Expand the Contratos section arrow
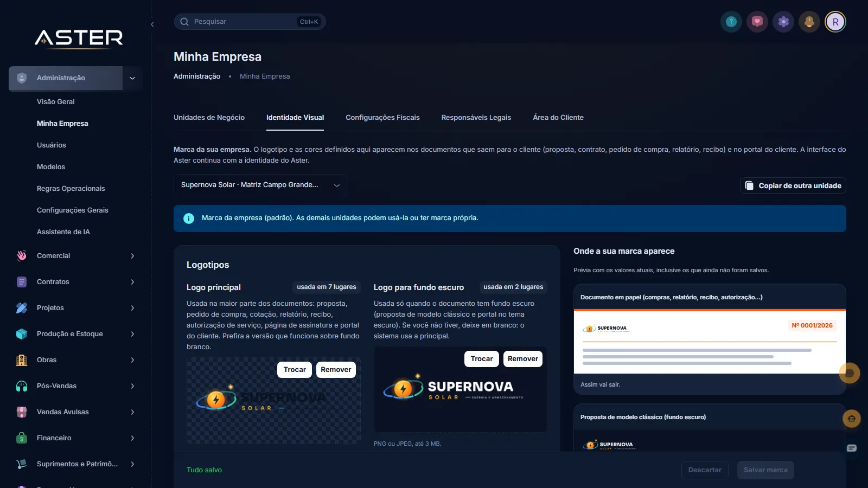 (x=132, y=282)
